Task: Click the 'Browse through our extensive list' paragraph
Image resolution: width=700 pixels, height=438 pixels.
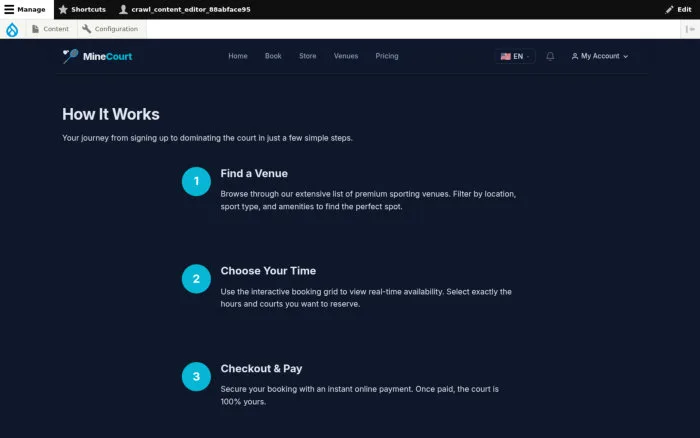Action: click(x=368, y=200)
